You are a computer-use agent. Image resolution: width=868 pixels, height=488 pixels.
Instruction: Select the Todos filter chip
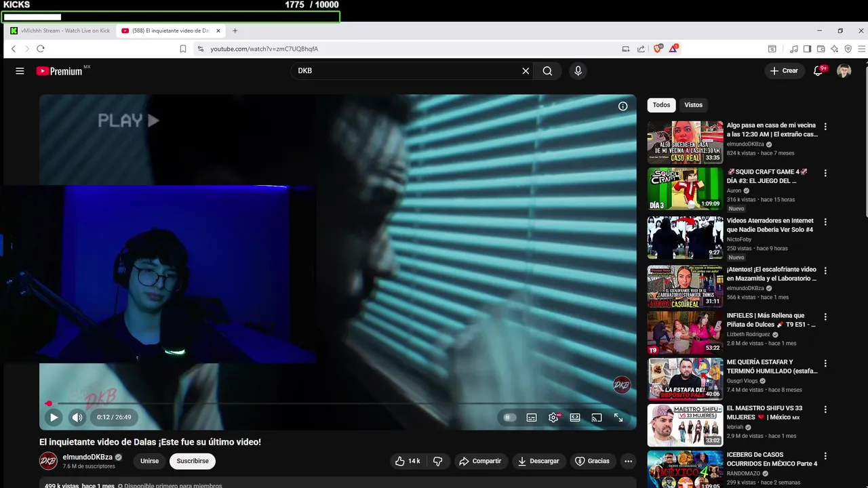(x=661, y=105)
